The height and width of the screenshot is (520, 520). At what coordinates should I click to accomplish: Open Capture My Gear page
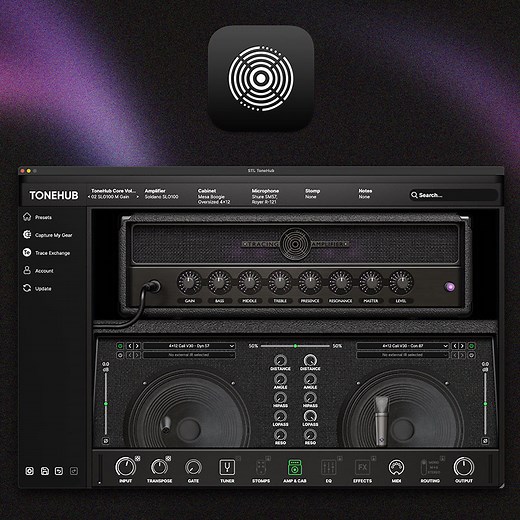[x=53, y=235]
